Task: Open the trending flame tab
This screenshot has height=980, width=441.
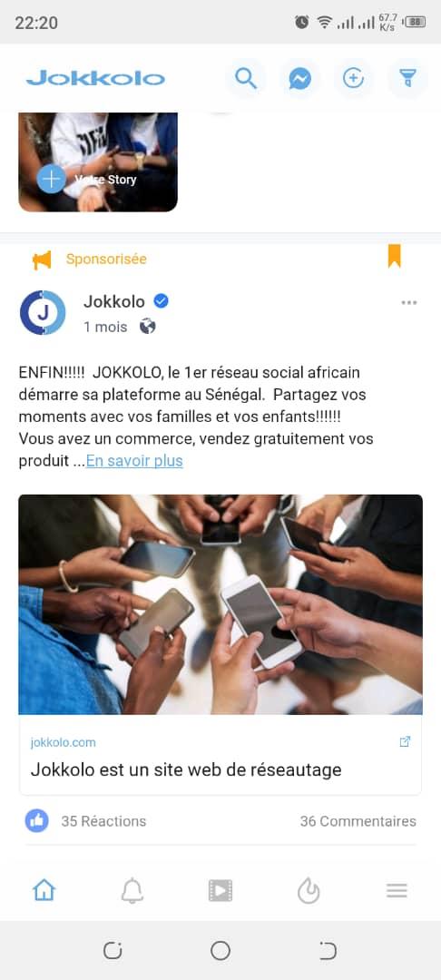Action: tap(309, 891)
